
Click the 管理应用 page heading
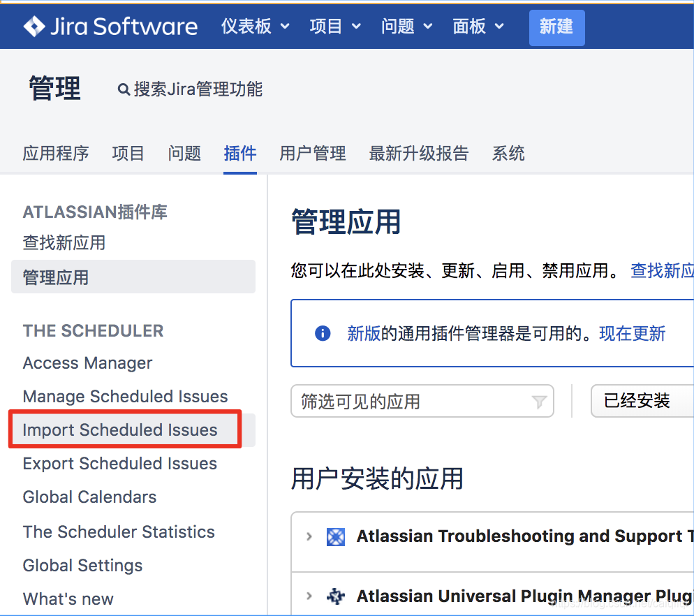(346, 222)
